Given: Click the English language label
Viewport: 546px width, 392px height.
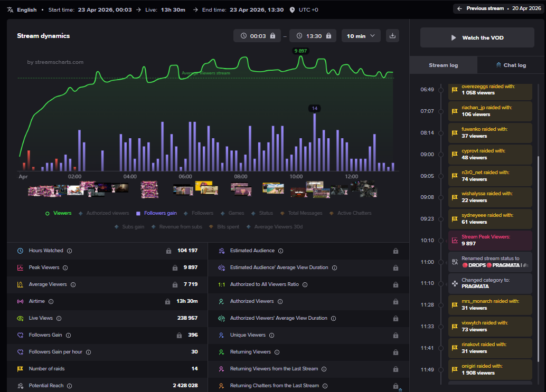Looking at the screenshot, I should coord(27,9).
